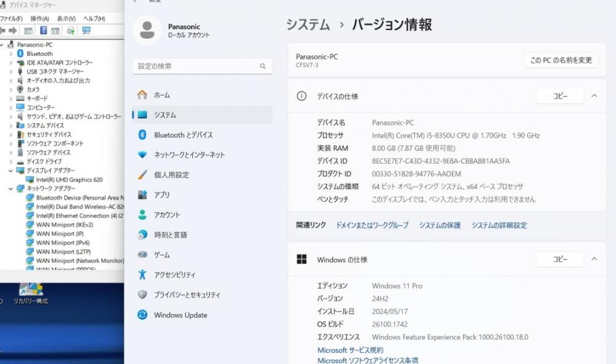Viewport: 616px width, 364px height.
Task: Open Bluetooth とデバイス settings
Action: 202,135
